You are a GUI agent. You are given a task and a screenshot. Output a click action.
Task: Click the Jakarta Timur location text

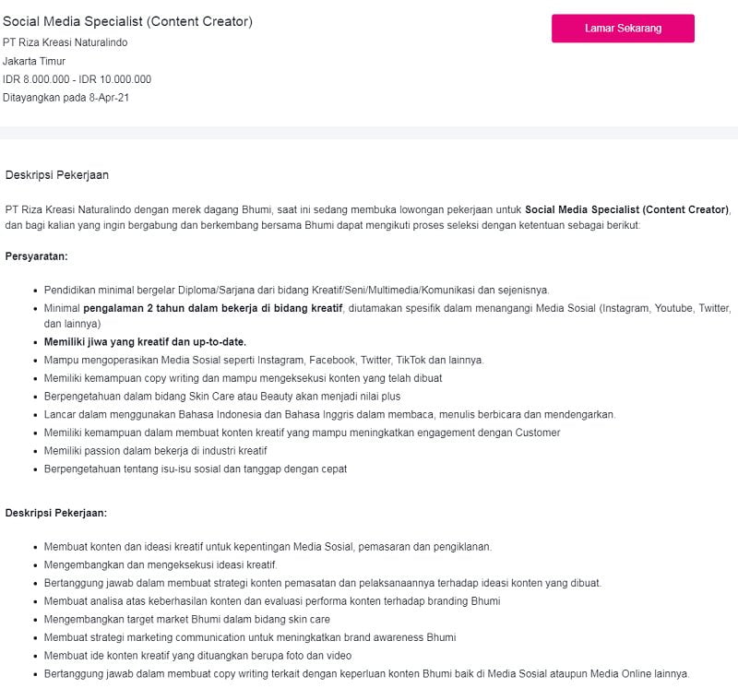pos(34,61)
